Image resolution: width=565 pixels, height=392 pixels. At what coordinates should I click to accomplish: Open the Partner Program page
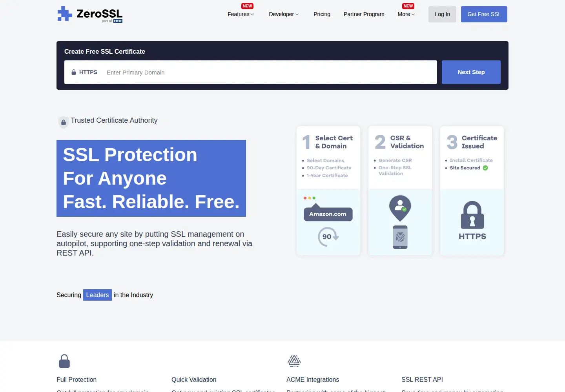point(364,14)
